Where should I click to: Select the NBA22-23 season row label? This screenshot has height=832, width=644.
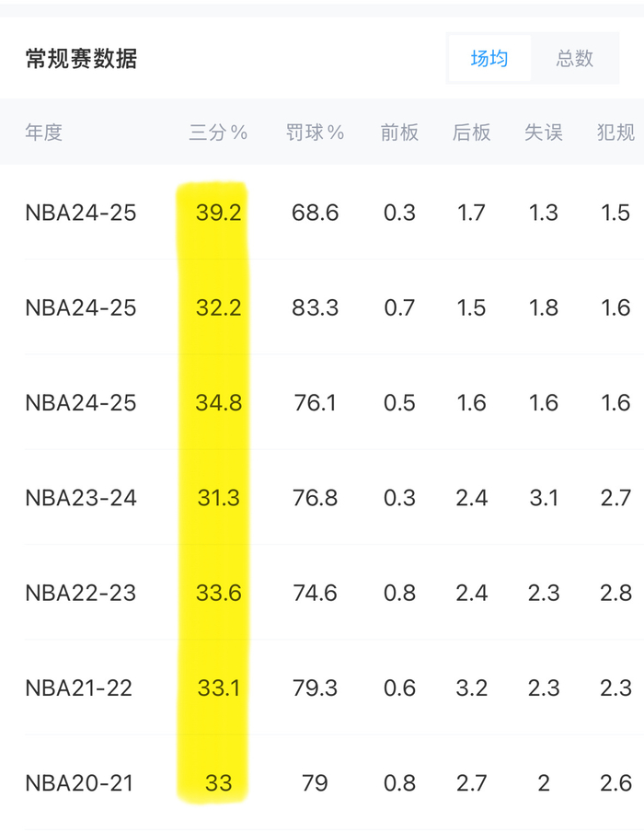tap(81, 593)
